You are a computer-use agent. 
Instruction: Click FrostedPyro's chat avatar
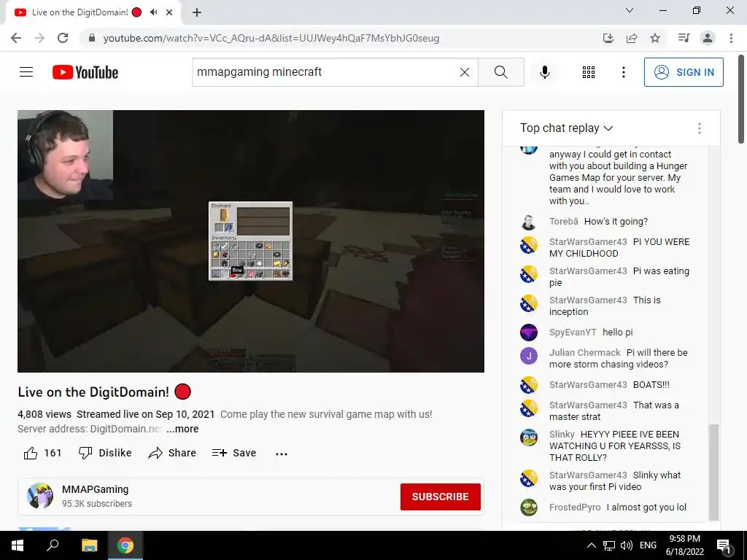tap(528, 507)
